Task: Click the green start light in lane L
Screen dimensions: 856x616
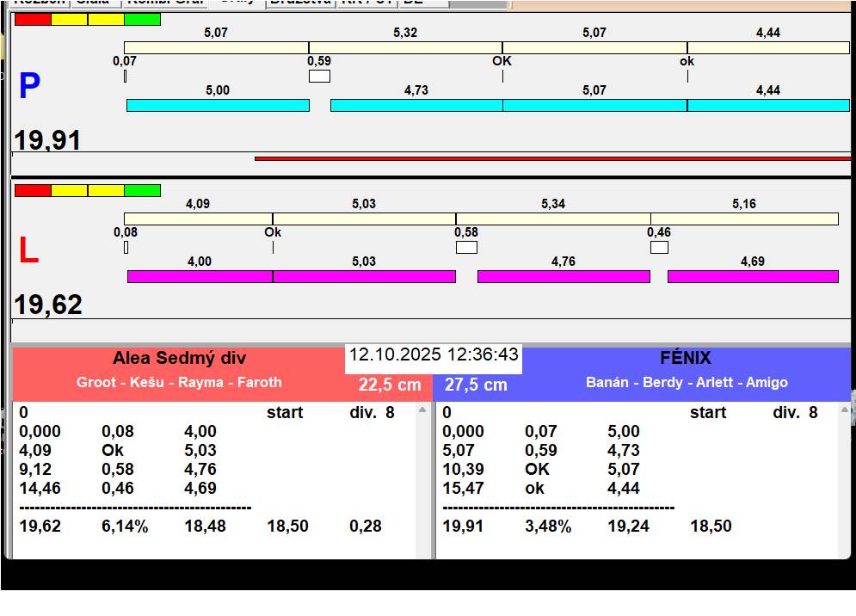Action: click(x=143, y=191)
